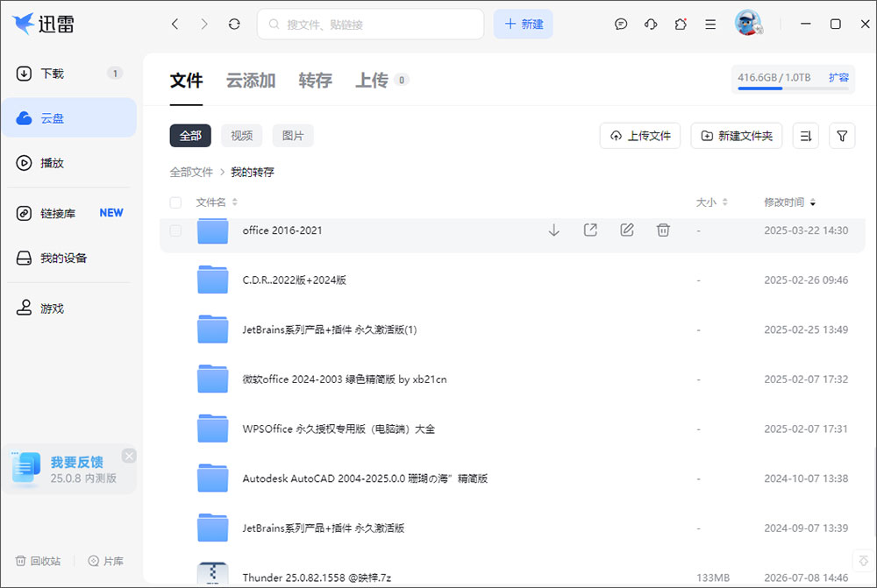The image size is (877, 588).
Task: Open the messages chat icon
Action: coord(621,24)
